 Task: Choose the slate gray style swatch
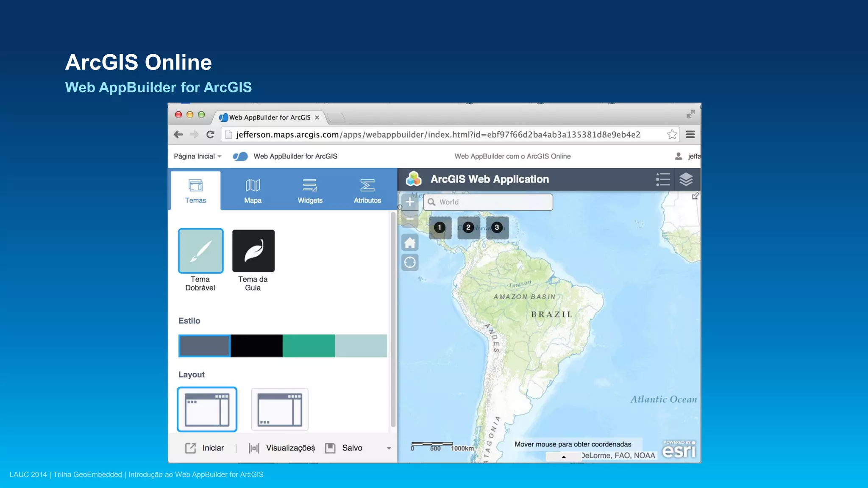click(204, 346)
